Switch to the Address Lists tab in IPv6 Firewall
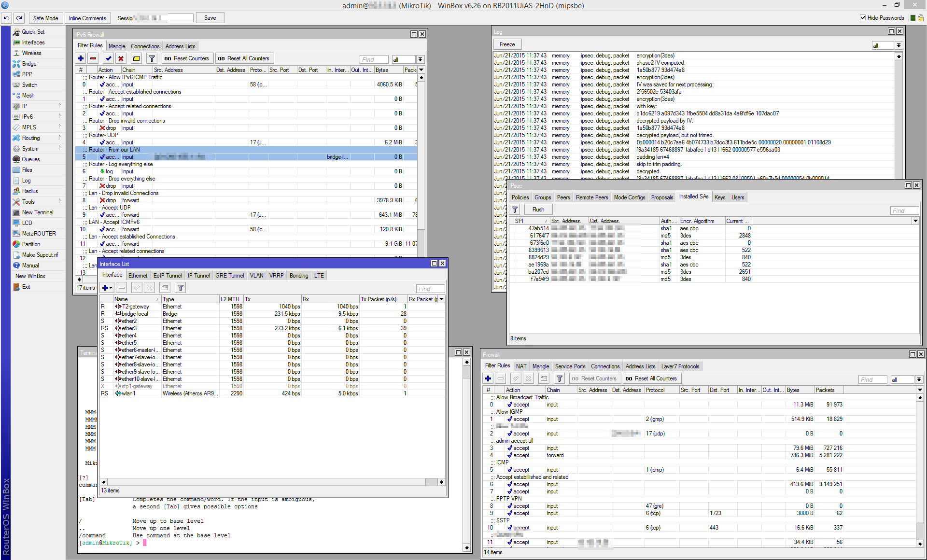 [180, 46]
